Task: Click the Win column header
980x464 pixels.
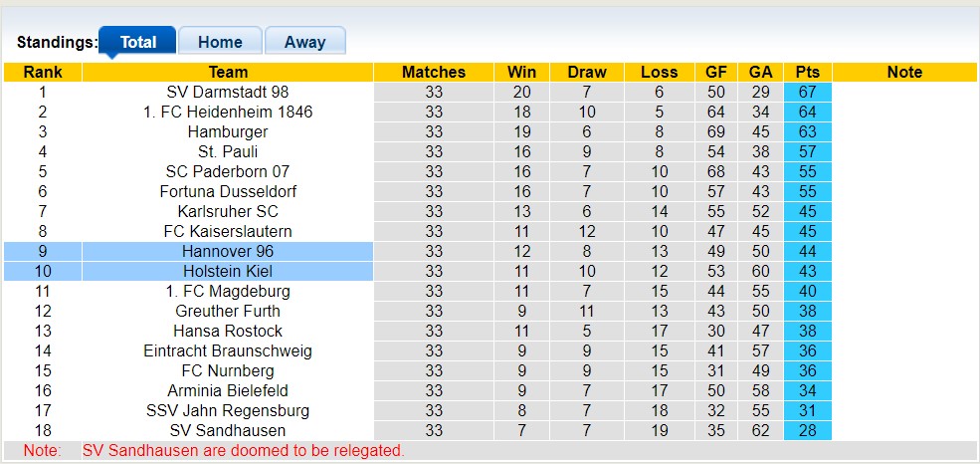Action: [521, 72]
